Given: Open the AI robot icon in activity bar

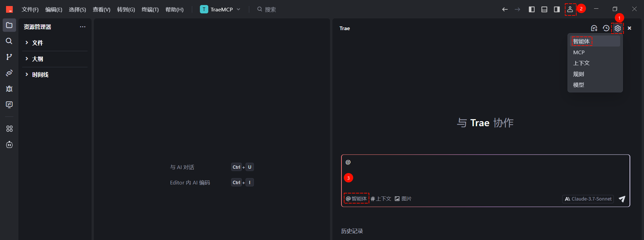Looking at the screenshot, I should (9, 145).
